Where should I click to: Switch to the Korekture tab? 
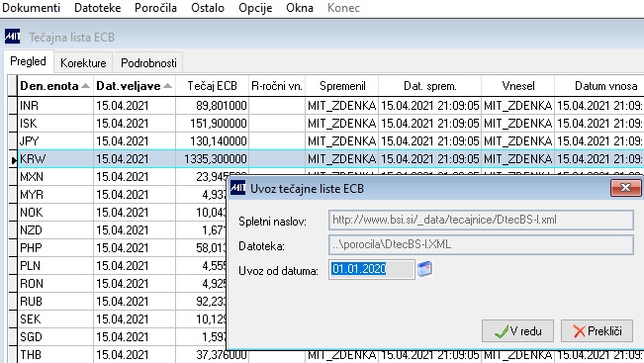tap(83, 63)
